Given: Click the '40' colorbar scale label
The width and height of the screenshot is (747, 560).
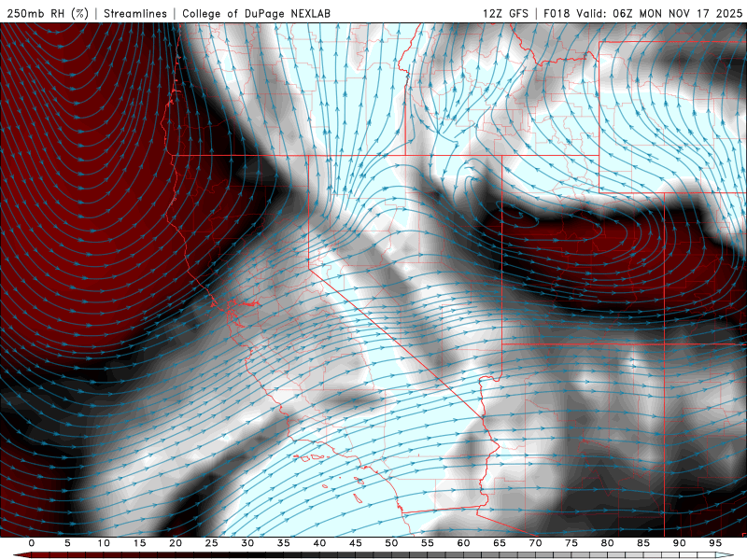Looking at the screenshot, I should pyautogui.click(x=319, y=543).
